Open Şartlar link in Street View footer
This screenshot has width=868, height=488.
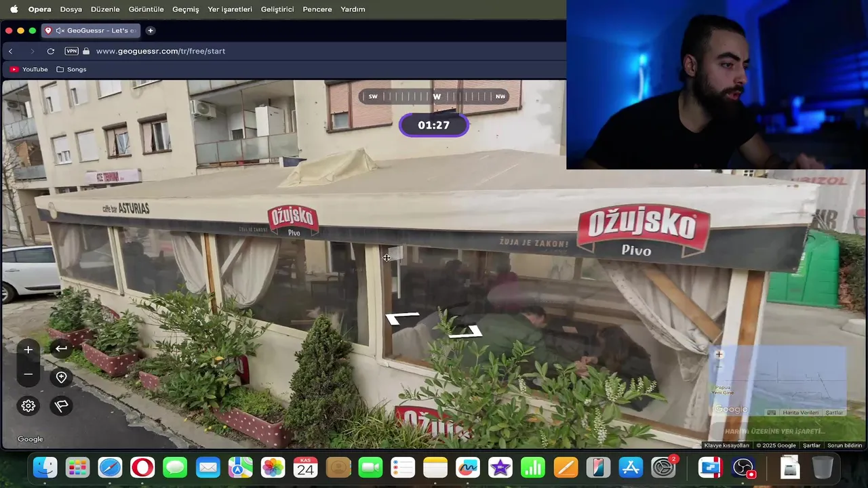tap(812, 445)
